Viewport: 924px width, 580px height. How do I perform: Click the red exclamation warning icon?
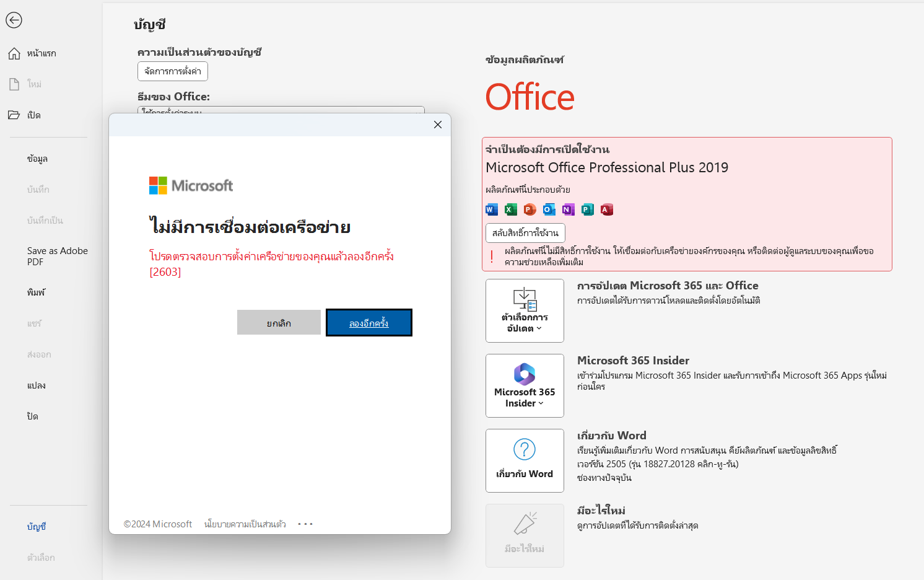(x=492, y=257)
